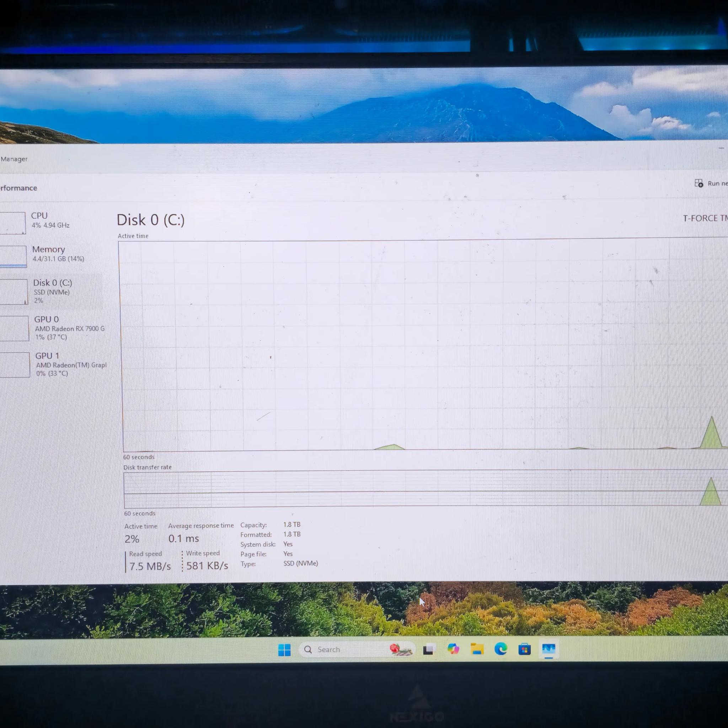728x728 pixels.
Task: Select Disk 0 (C:) in sidebar
Action: [x=51, y=291]
